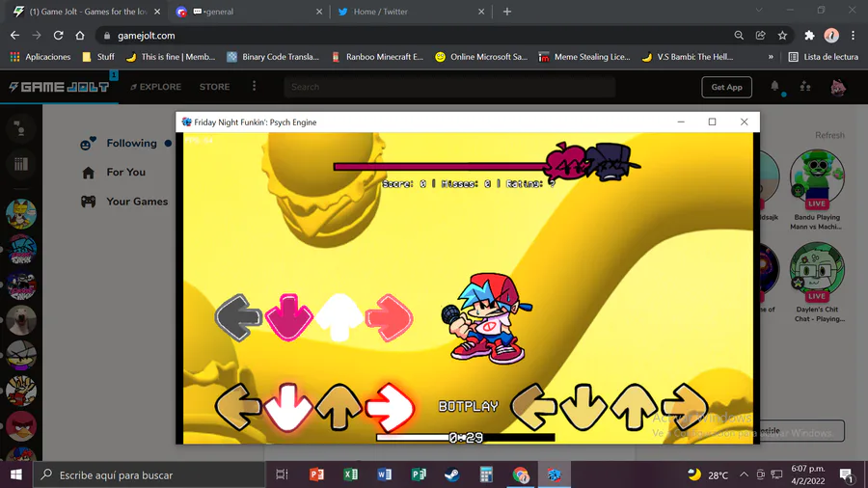The image size is (868, 488).
Task: Open the dog avatar community in sidebar
Action: (x=21, y=320)
